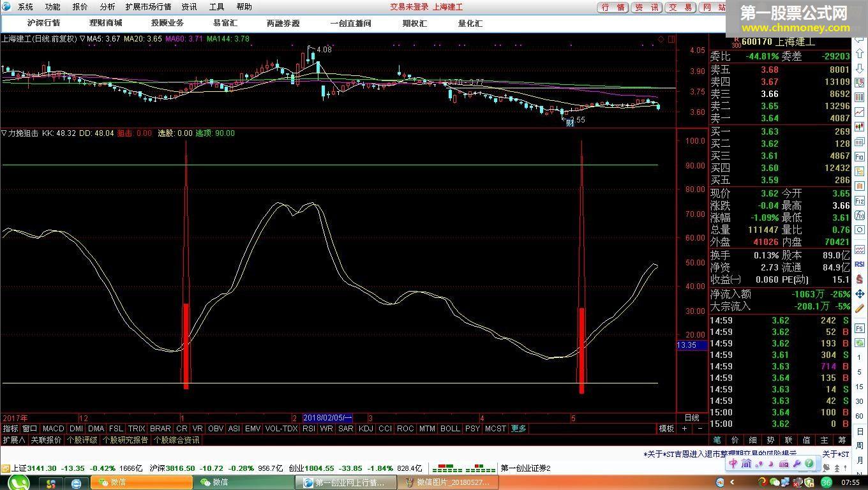Click 更多 to show more indicators
Image resolution: width=868 pixels, height=490 pixels.
(519, 429)
